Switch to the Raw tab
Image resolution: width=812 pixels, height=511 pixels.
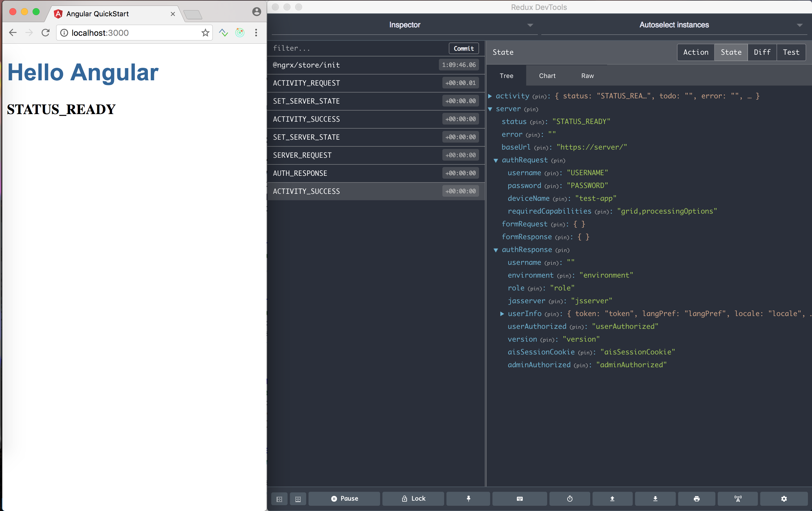(587, 76)
